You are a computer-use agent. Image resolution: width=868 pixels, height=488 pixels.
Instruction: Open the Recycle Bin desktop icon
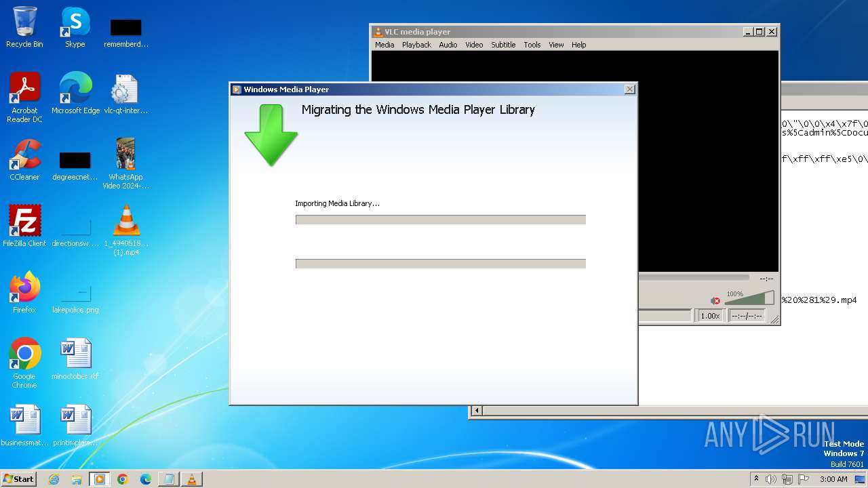(x=24, y=28)
